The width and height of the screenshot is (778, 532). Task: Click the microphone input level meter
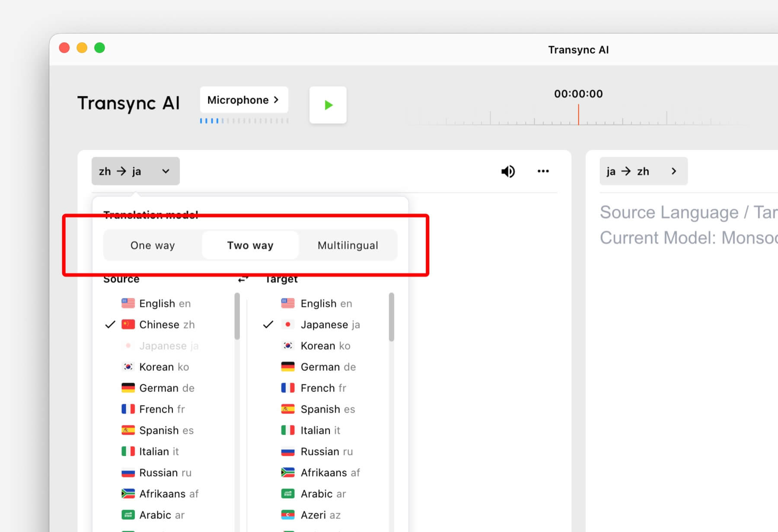coord(244,121)
